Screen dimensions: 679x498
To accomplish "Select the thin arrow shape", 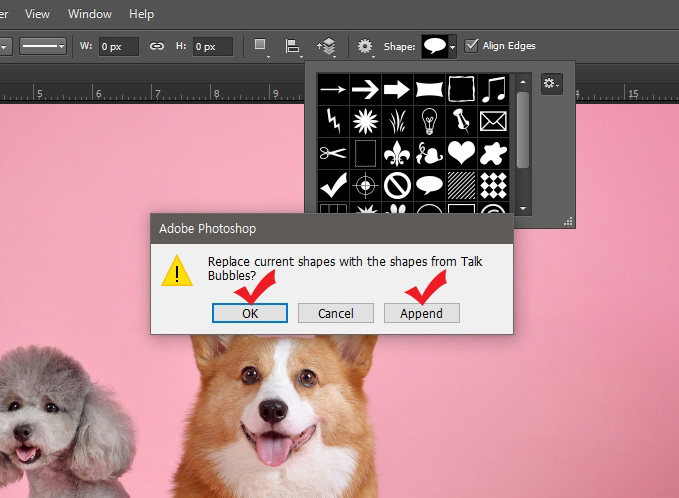I will click(x=333, y=89).
